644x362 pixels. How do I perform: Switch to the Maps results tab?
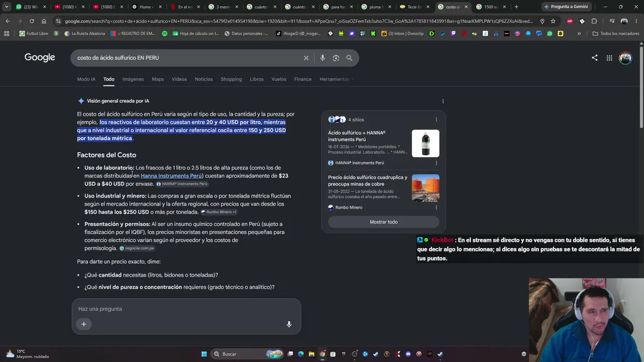tap(158, 79)
